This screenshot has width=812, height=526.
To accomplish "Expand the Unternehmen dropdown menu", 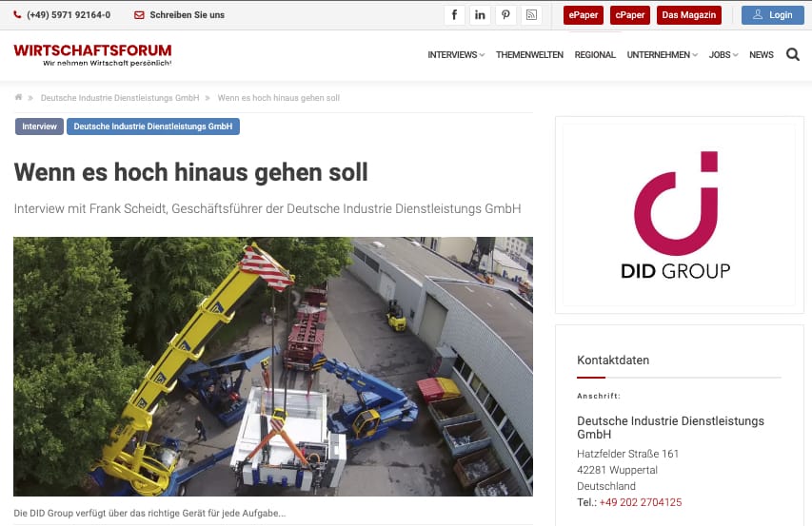I will [x=662, y=55].
